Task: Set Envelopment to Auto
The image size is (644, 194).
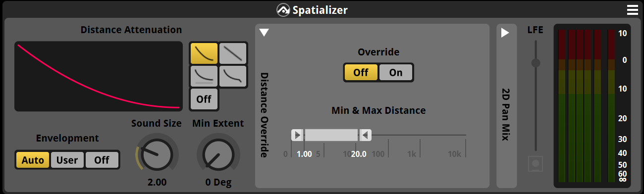Action: [x=33, y=160]
